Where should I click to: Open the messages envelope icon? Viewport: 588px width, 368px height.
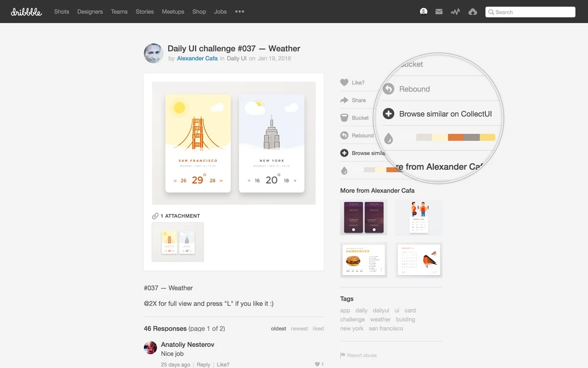(x=439, y=12)
